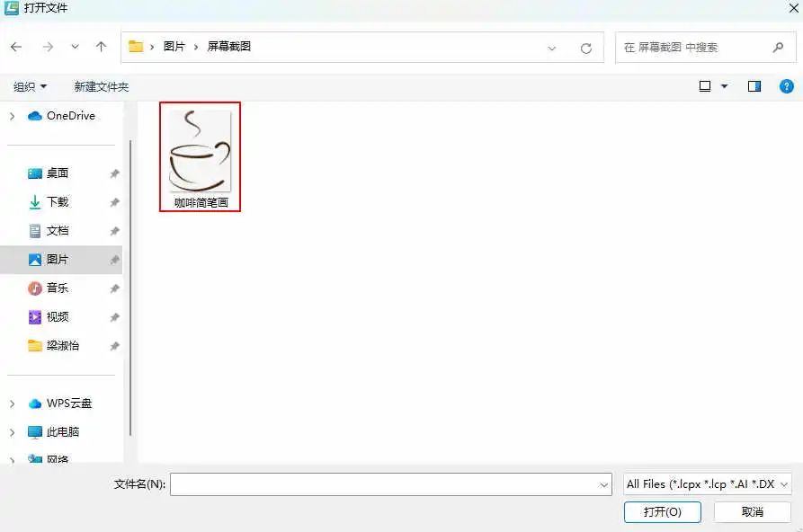
Task: Expand the WPS云盘 tree node
Action: [12, 403]
